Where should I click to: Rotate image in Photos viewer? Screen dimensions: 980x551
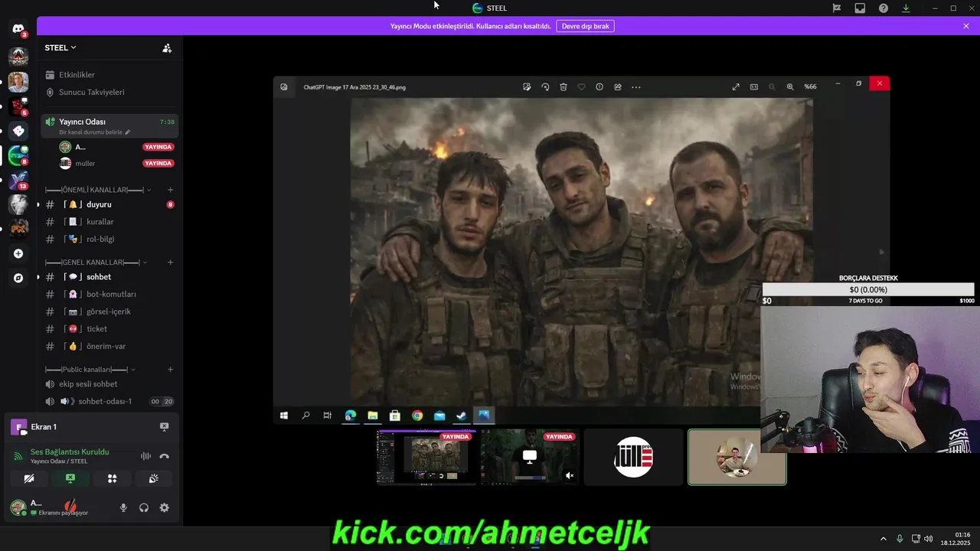click(545, 87)
